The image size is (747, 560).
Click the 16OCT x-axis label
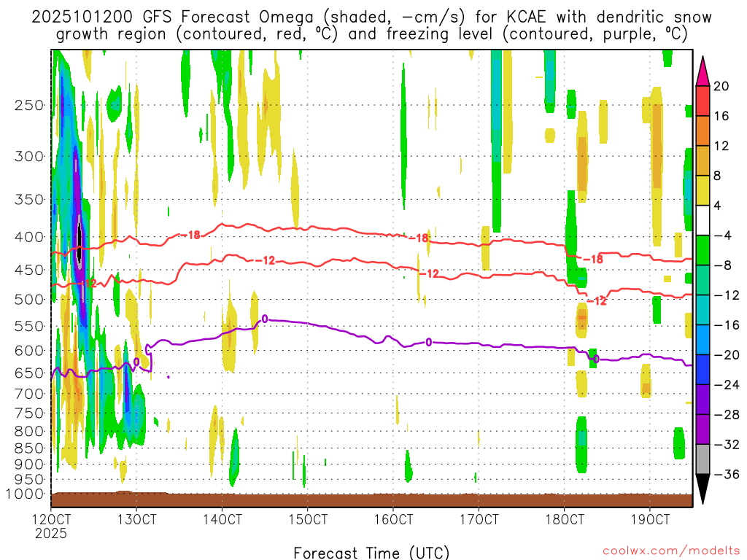393,519
